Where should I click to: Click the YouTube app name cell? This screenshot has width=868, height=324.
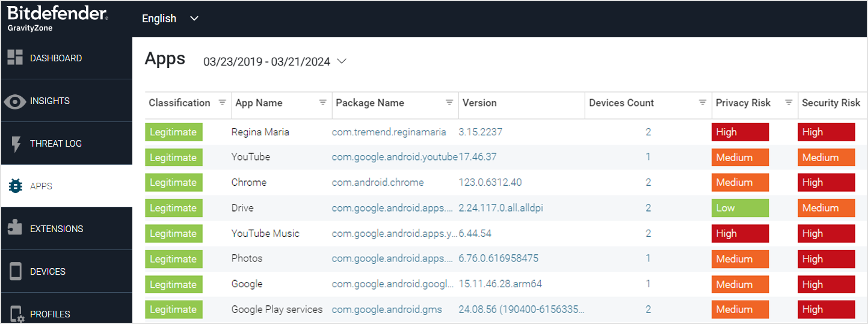251,157
